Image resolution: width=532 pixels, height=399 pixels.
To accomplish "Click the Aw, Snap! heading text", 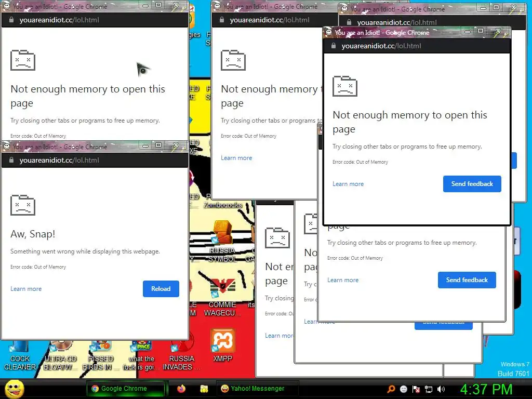I will point(33,234).
